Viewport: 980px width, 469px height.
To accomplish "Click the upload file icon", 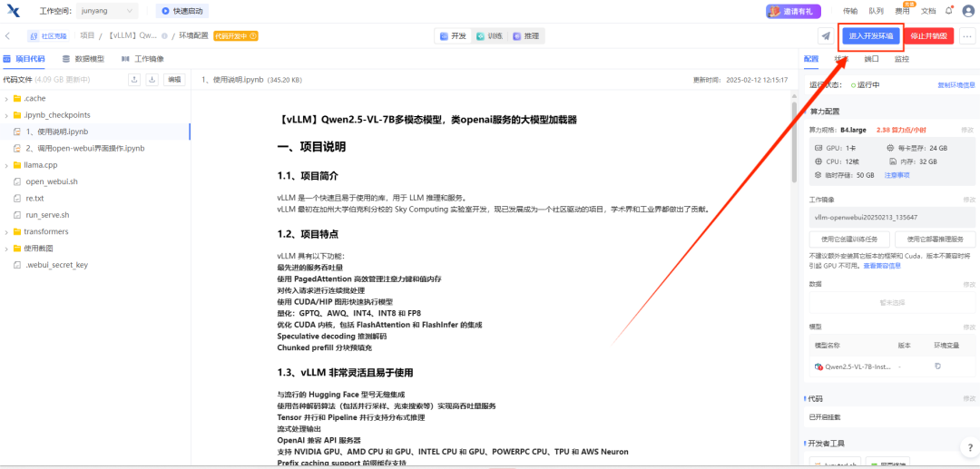I will 133,79.
